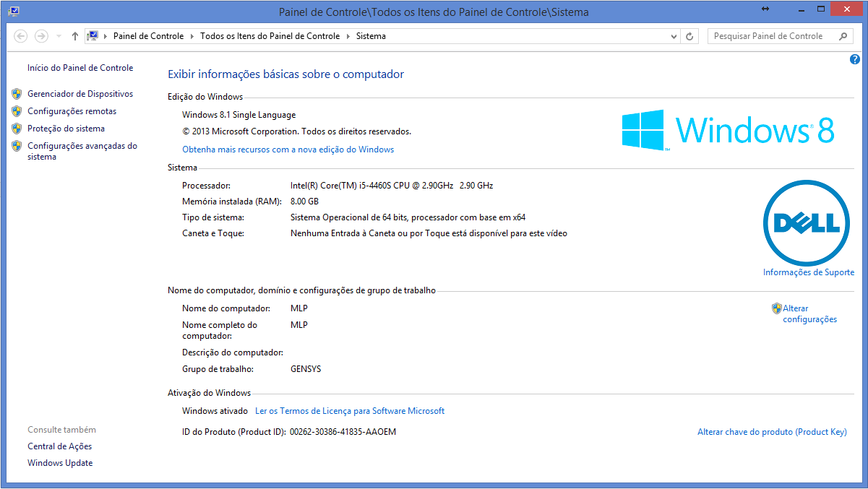Click 'Alterar chave do produto (Product Key)'
Screen dimensions: 868x489
[771, 432]
